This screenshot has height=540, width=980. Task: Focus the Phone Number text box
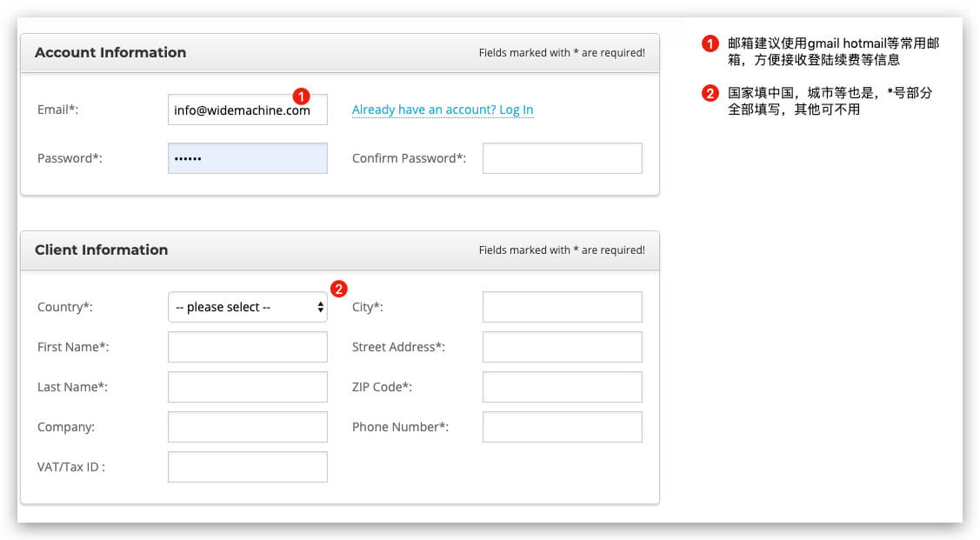coord(562,427)
